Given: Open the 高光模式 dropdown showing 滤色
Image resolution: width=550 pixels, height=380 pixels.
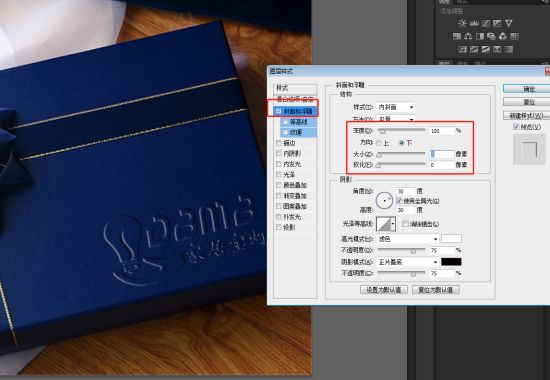Looking at the screenshot, I should pyautogui.click(x=407, y=239).
